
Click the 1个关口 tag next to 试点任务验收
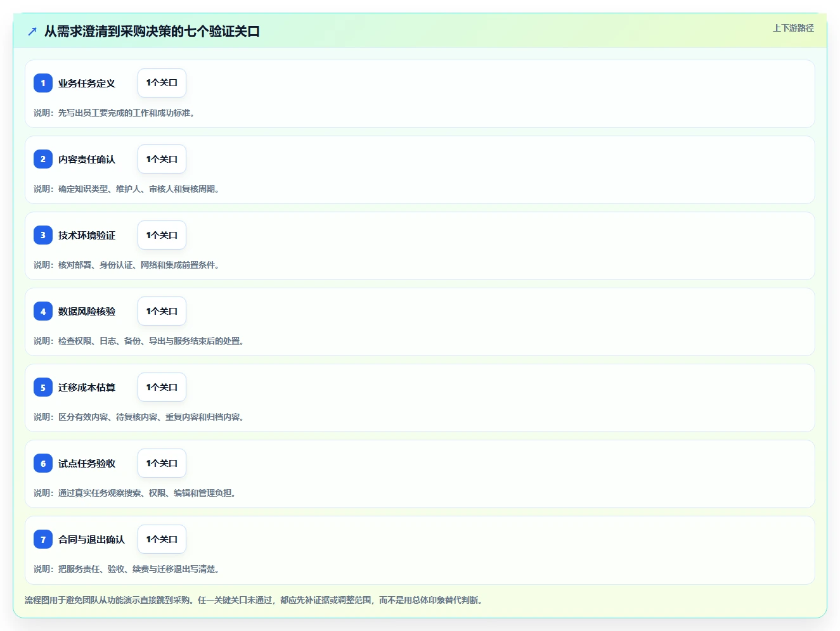[162, 463]
